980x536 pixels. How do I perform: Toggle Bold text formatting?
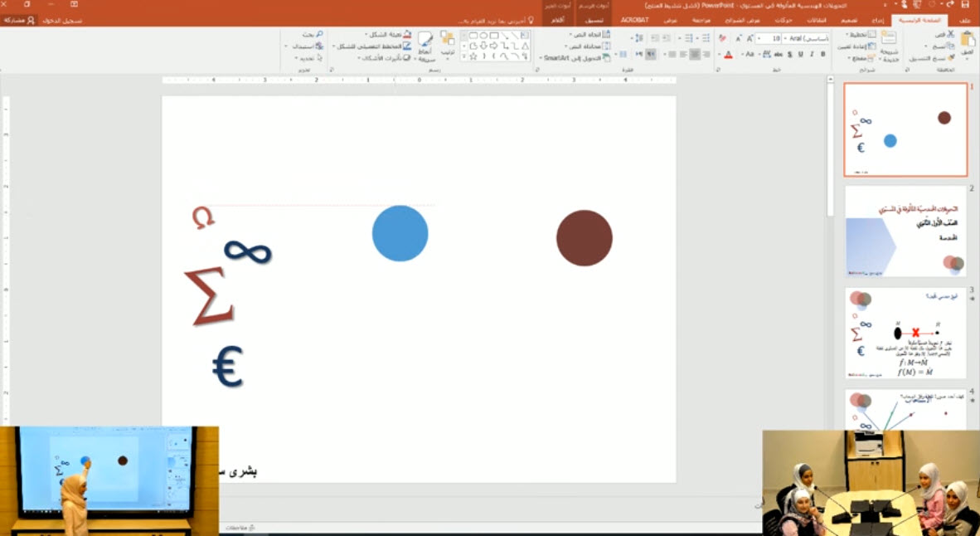(822, 54)
